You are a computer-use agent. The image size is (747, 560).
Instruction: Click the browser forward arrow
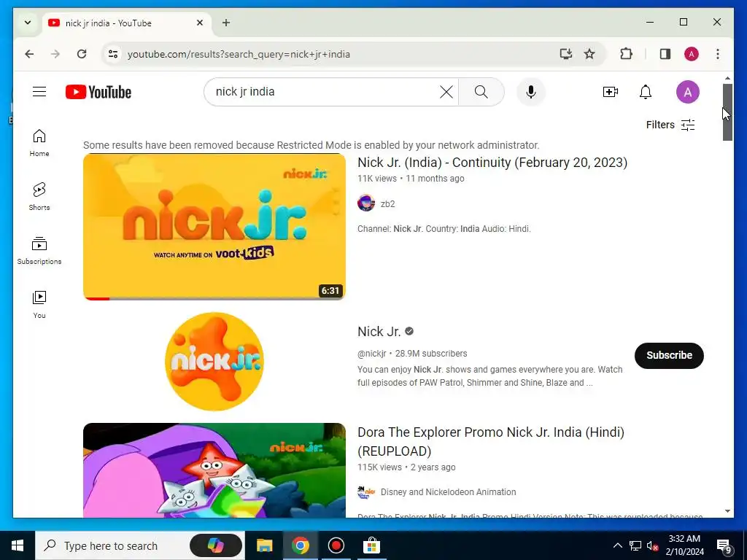tap(55, 54)
